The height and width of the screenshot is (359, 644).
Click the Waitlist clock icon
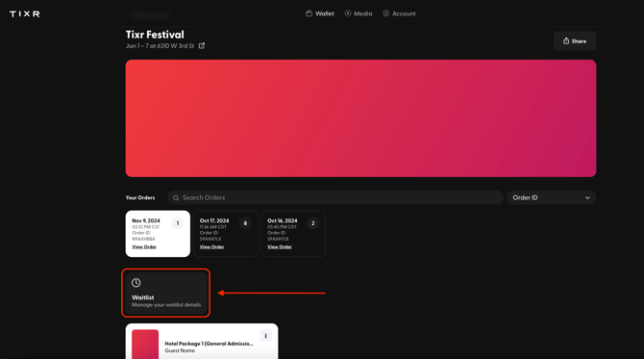[x=136, y=283]
